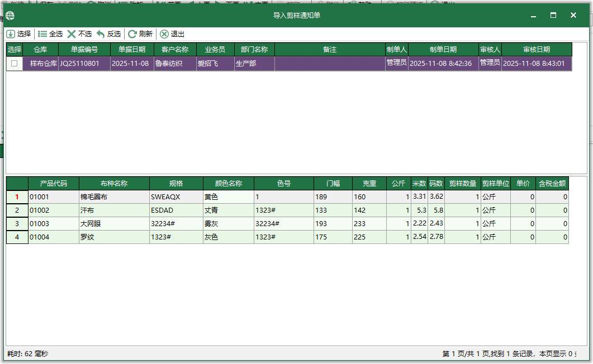Click the 反选 invert-selection arrow icon

(x=101, y=33)
